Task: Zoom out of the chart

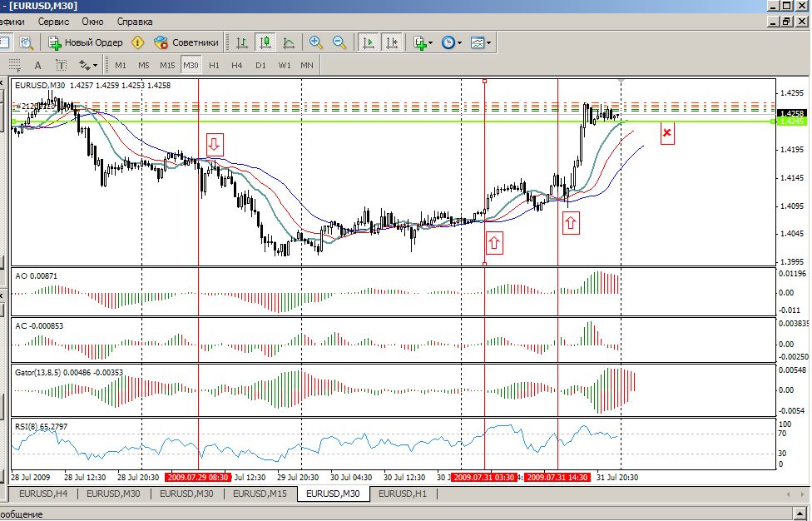Action: pyautogui.click(x=339, y=42)
